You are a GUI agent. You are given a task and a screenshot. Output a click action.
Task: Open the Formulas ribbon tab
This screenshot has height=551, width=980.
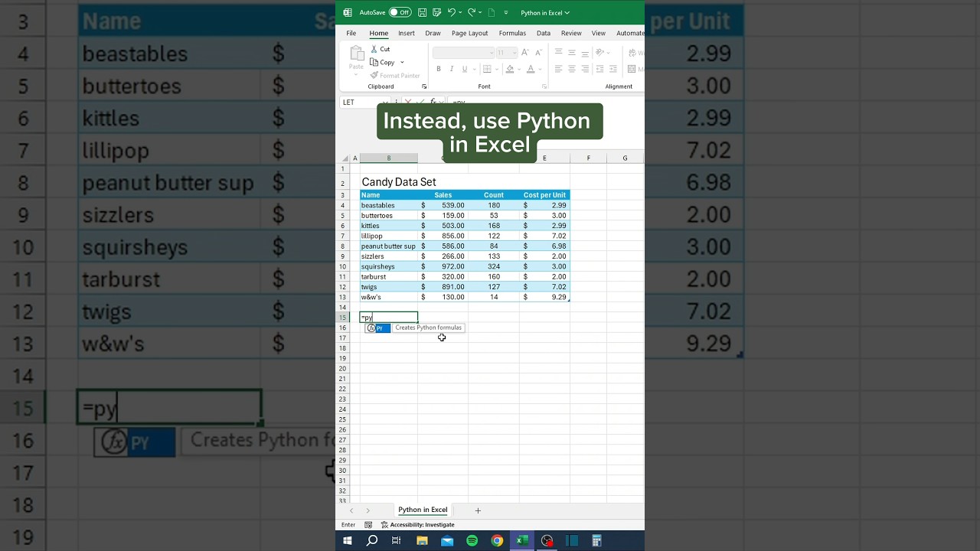point(512,33)
